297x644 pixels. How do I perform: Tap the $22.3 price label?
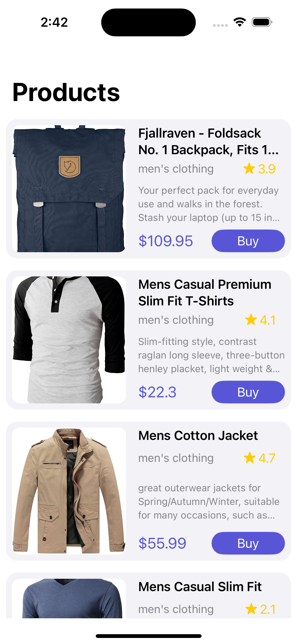click(157, 392)
